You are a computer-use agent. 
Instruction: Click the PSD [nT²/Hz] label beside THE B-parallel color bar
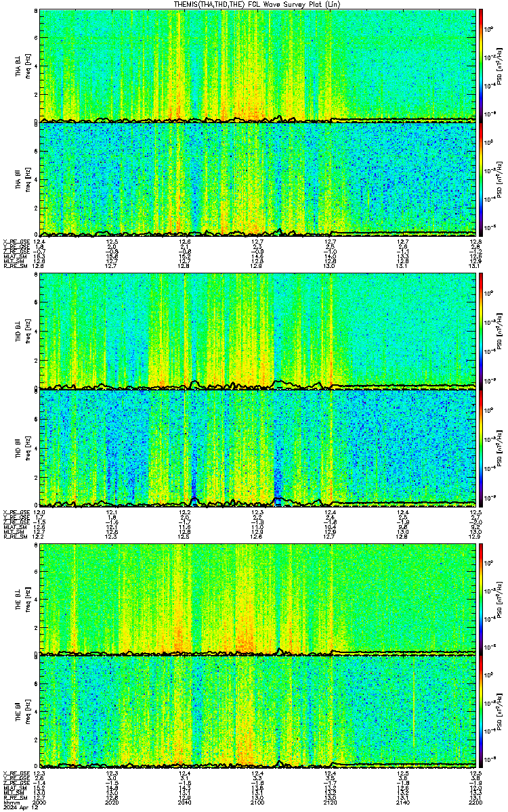[x=499, y=712]
